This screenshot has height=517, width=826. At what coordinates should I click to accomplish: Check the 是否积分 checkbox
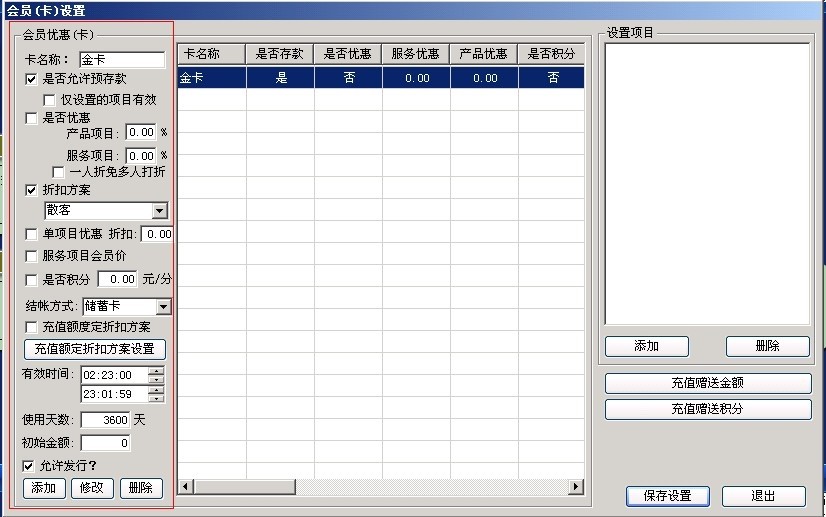(31, 280)
